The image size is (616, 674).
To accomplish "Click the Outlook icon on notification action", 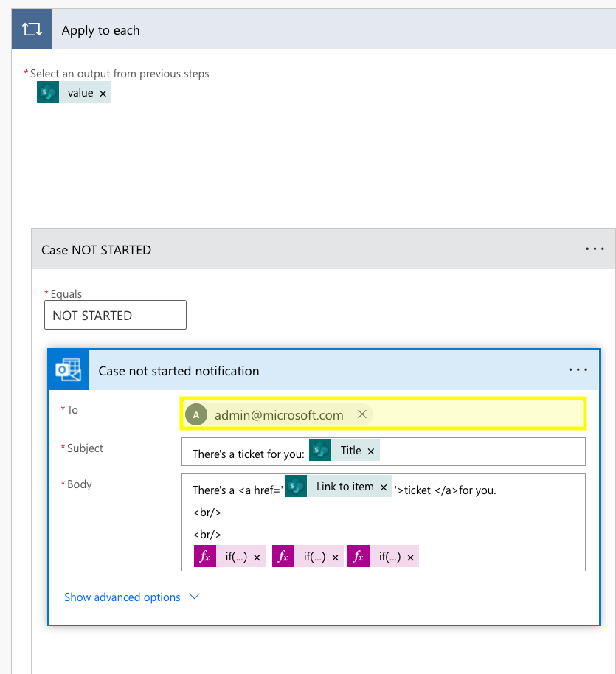I will click(x=69, y=370).
